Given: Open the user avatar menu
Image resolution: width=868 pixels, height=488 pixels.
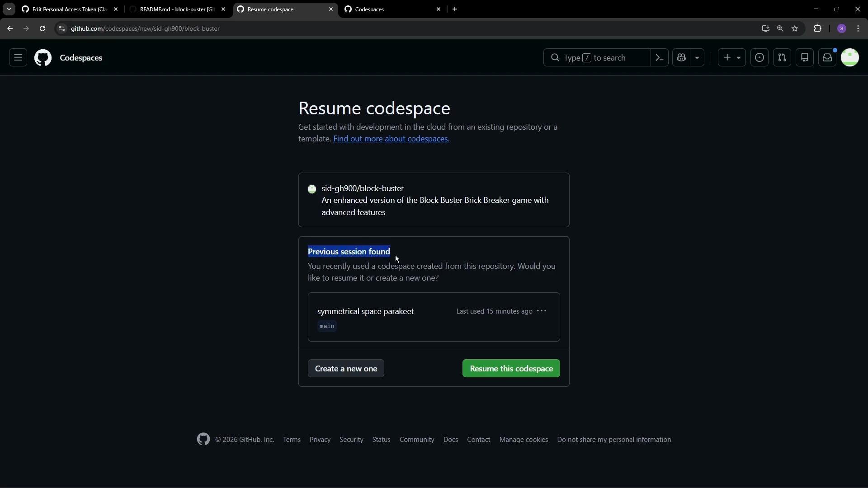Looking at the screenshot, I should pyautogui.click(x=850, y=58).
